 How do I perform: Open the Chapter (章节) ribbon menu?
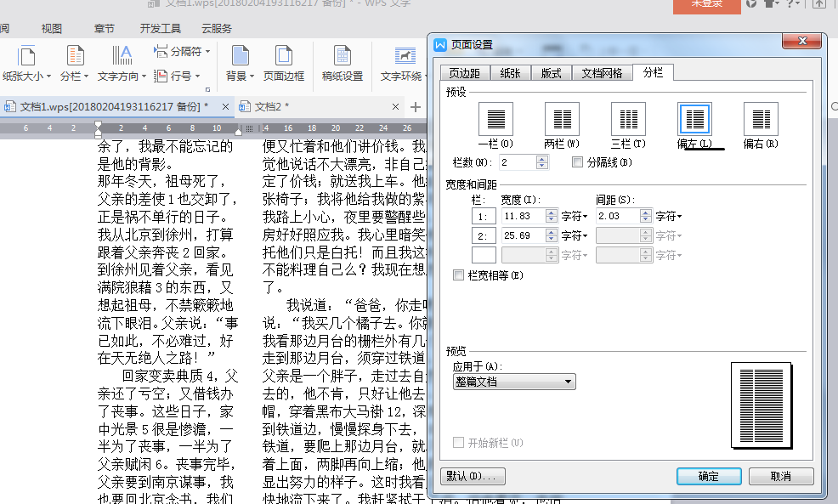[x=105, y=28]
